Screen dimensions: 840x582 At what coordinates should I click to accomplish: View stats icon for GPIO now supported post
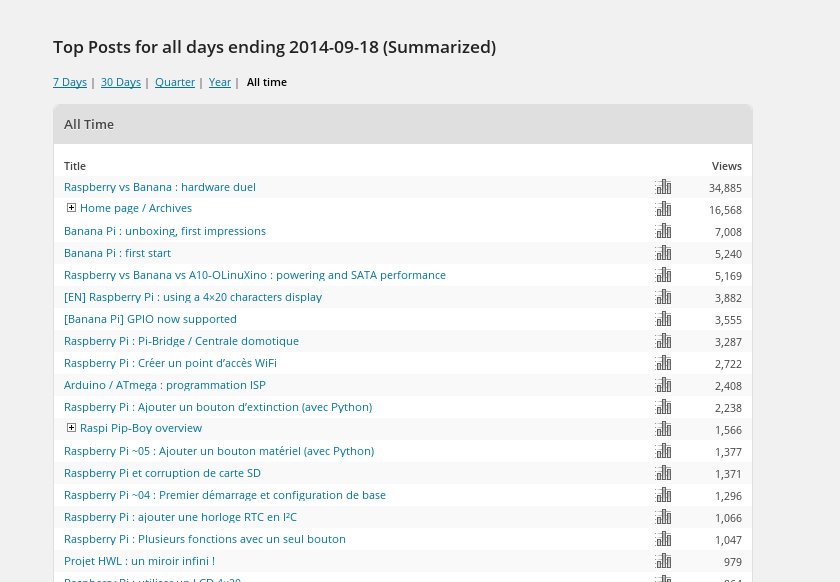click(663, 319)
